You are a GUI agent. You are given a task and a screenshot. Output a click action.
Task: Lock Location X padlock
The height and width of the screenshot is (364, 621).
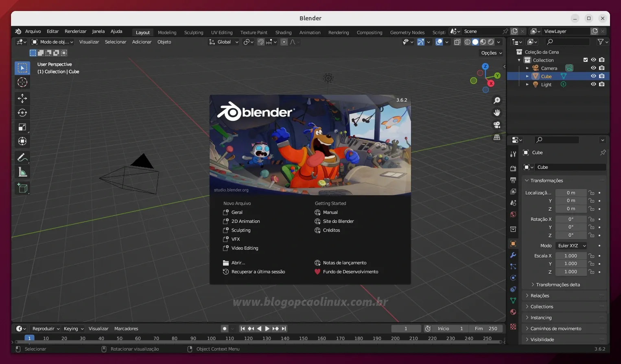click(x=592, y=193)
